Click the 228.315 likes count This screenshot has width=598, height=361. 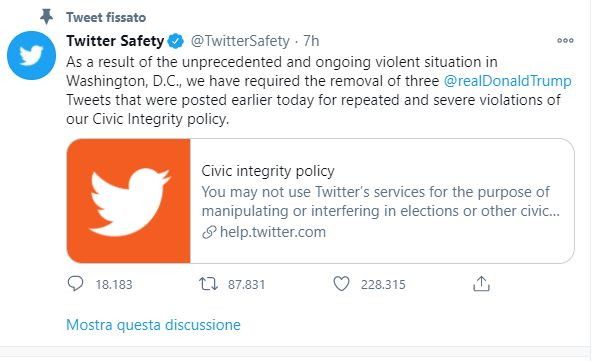point(383,284)
